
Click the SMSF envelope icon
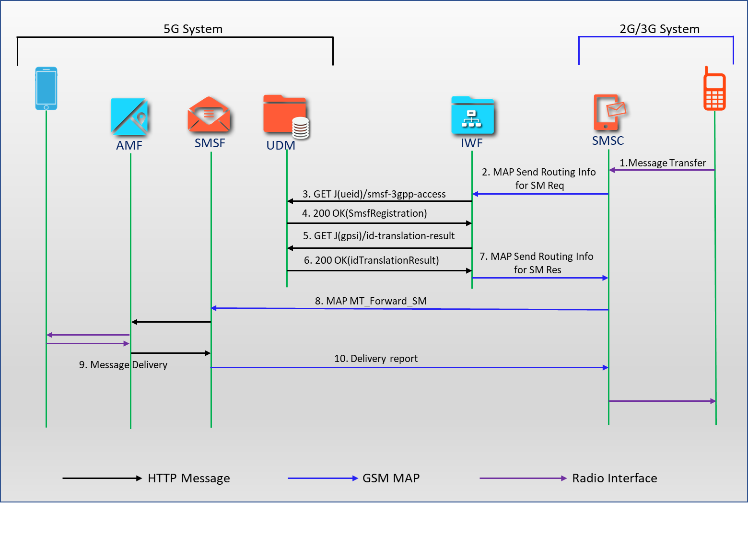pos(209,115)
